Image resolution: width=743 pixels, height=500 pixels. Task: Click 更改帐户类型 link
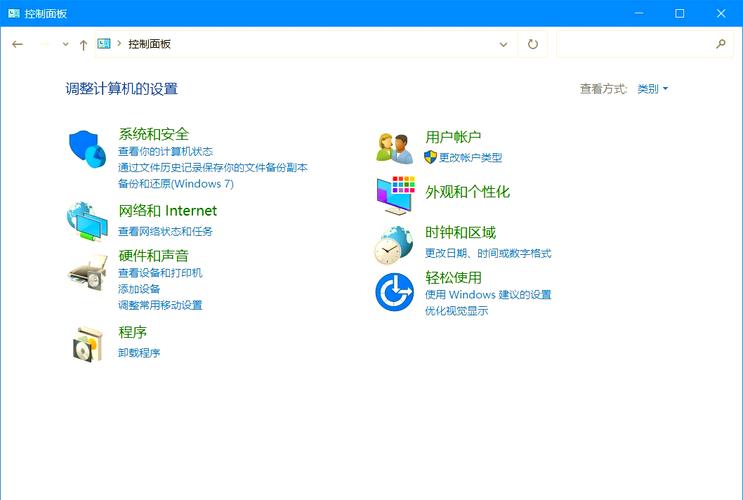[470, 157]
